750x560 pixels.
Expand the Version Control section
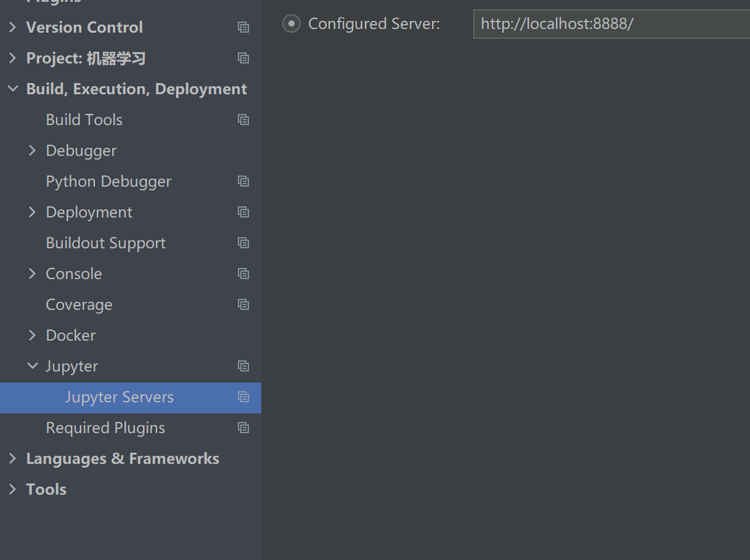pyautogui.click(x=13, y=27)
